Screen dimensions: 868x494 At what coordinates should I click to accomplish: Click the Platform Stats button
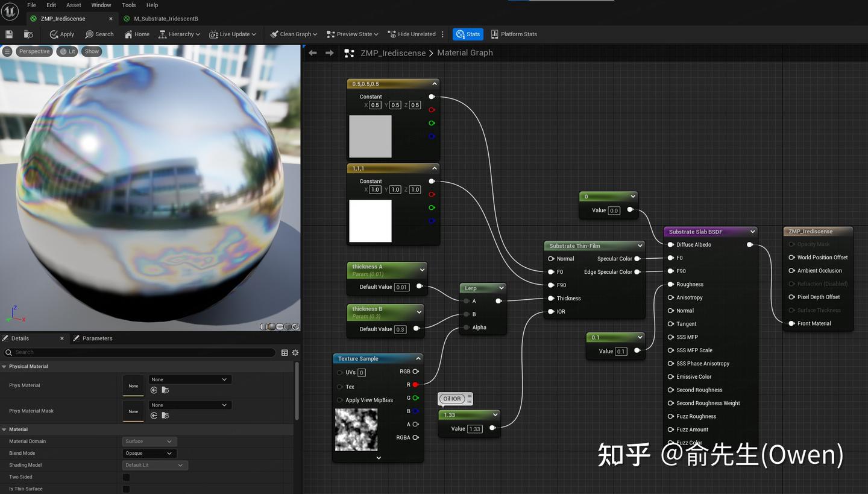(x=514, y=34)
